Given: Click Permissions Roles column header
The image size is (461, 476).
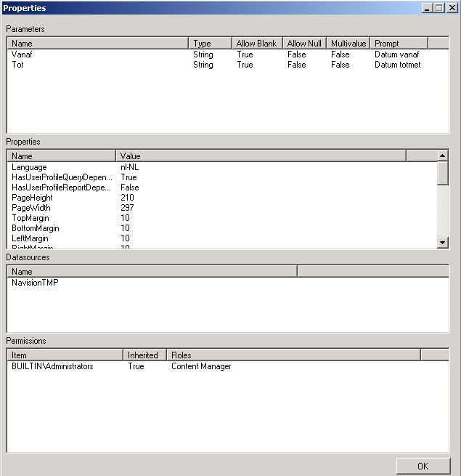Looking at the screenshot, I should tap(293, 355).
